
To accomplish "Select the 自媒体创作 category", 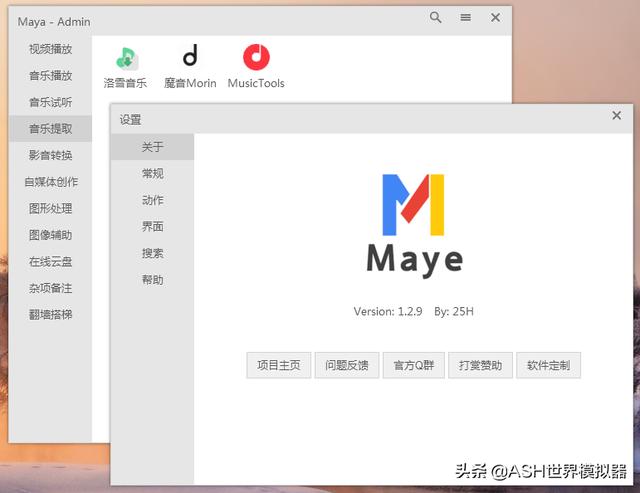I will coord(50,182).
